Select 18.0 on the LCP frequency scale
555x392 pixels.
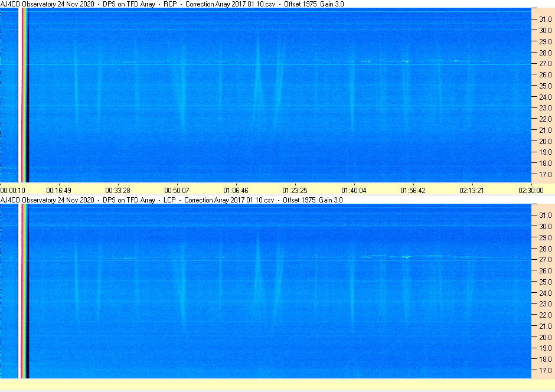[x=546, y=359]
